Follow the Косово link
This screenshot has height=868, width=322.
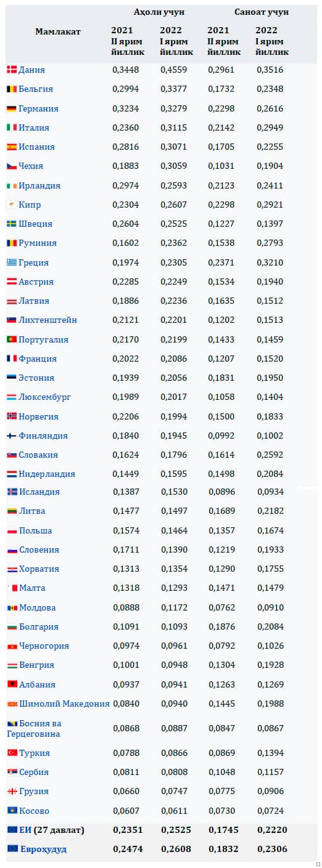34,811
